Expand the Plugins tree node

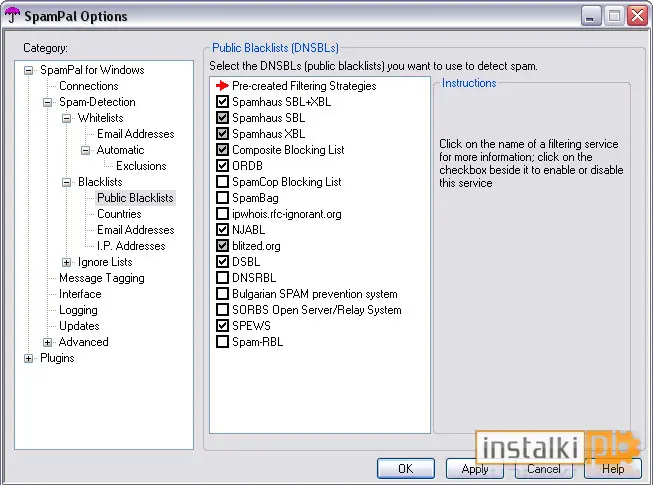[x=28, y=358]
